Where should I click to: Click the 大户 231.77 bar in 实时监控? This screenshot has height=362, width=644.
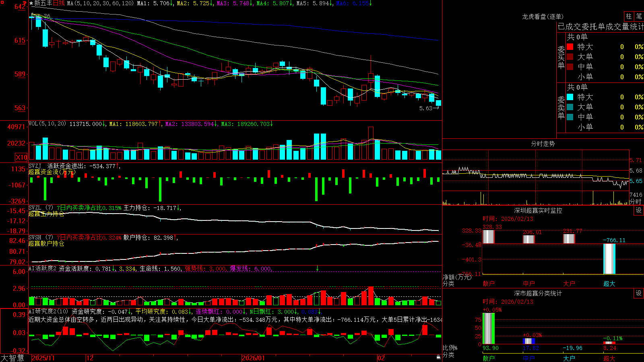click(569, 239)
